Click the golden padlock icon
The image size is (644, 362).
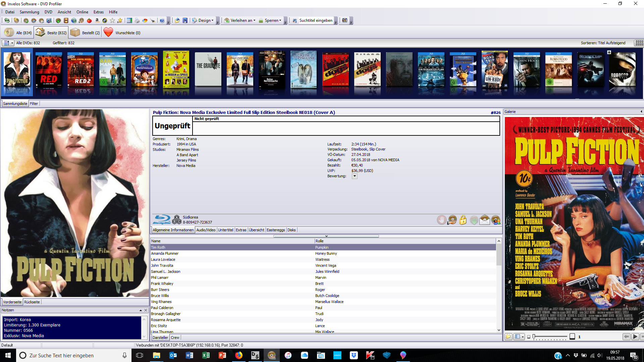tap(463, 220)
